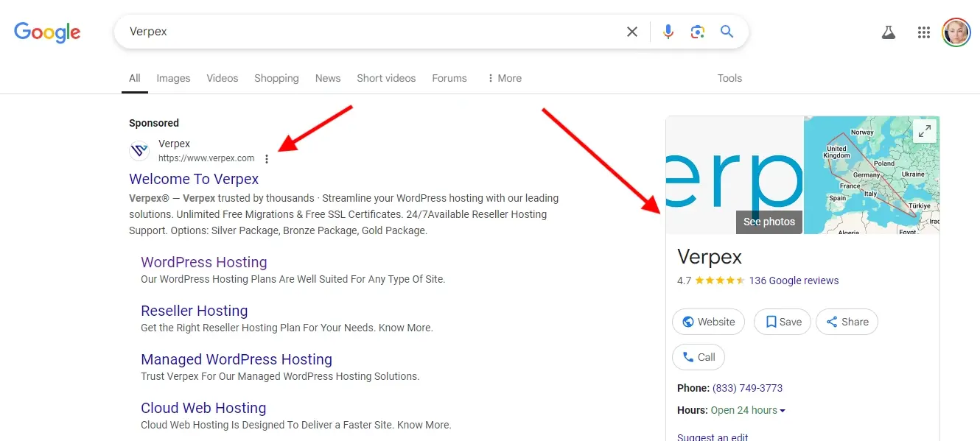The height and width of the screenshot is (441, 980).
Task: Switch to the Forums tab
Action: pyautogui.click(x=449, y=78)
